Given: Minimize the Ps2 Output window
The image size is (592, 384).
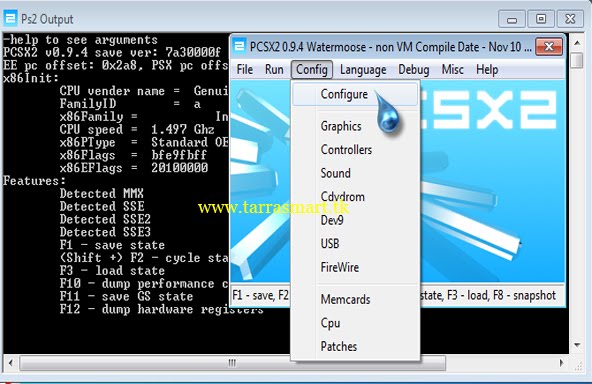Looking at the screenshot, I should [512, 19].
